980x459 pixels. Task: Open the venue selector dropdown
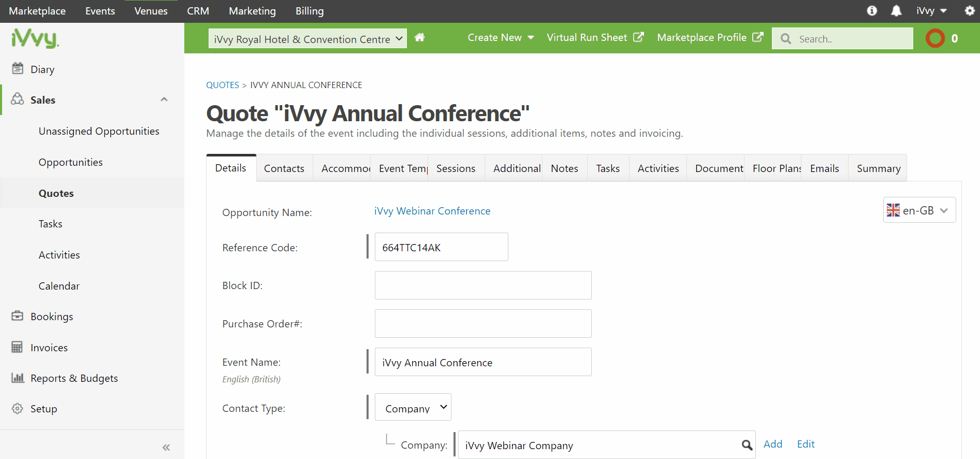point(308,39)
